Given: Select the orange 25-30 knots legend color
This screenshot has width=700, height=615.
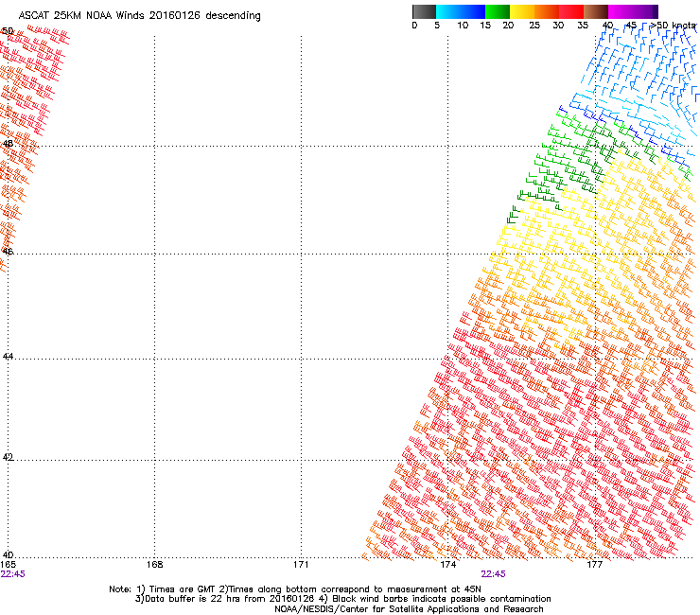Looking at the screenshot, I should coord(547,11).
